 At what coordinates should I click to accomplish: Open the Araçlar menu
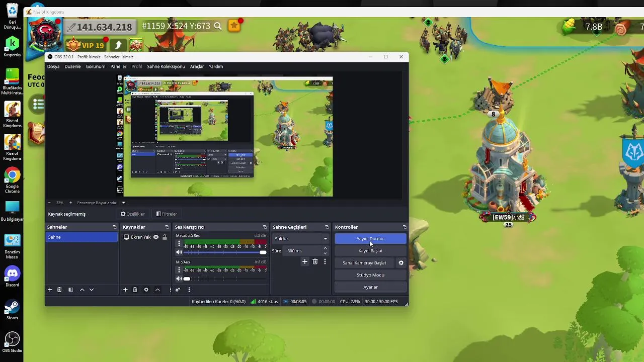pyautogui.click(x=197, y=66)
